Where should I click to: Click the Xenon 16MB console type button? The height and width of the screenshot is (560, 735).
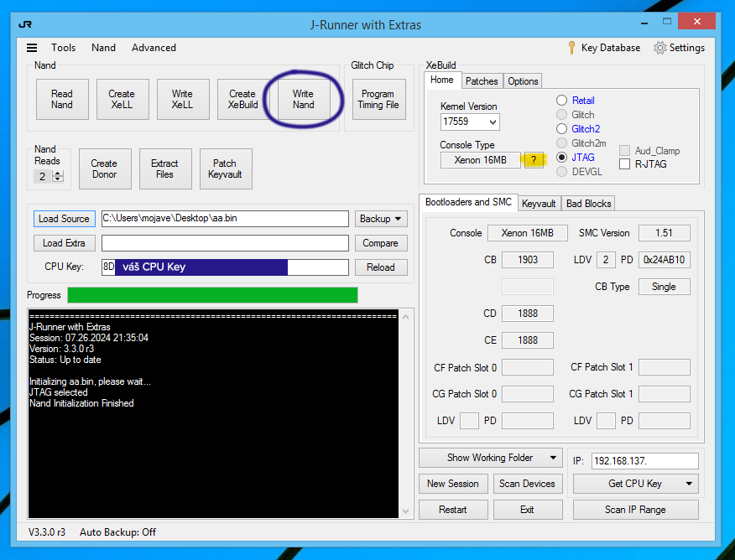click(481, 160)
